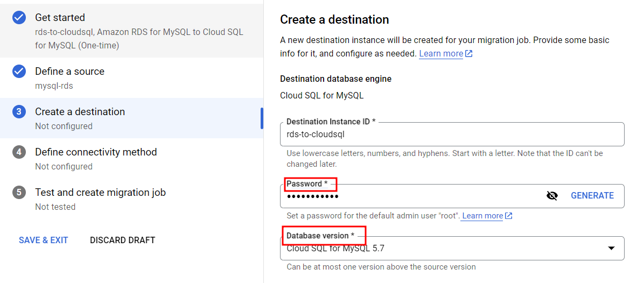Screen dimensions: 644x283
Task: Select Cloud SQL for MySQL 5.7 combo box
Action: point(452,248)
